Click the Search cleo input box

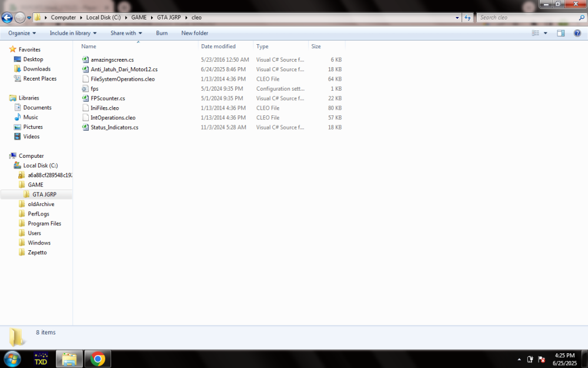coord(527,17)
